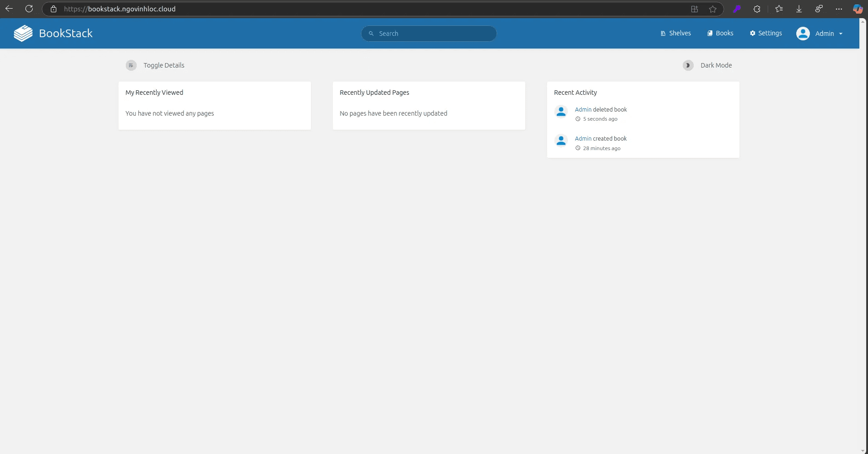The width and height of the screenshot is (868, 454).
Task: Click the Books icon in the header
Action: coord(710,33)
